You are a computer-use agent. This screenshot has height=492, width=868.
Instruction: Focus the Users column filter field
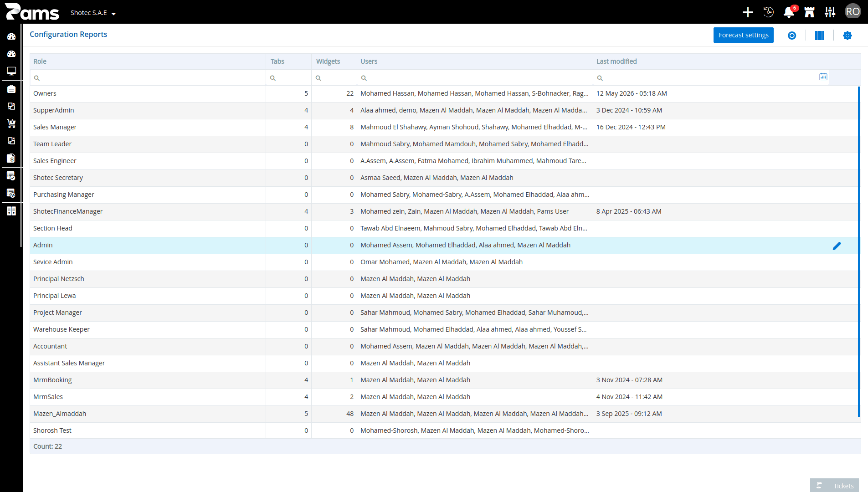tap(475, 77)
